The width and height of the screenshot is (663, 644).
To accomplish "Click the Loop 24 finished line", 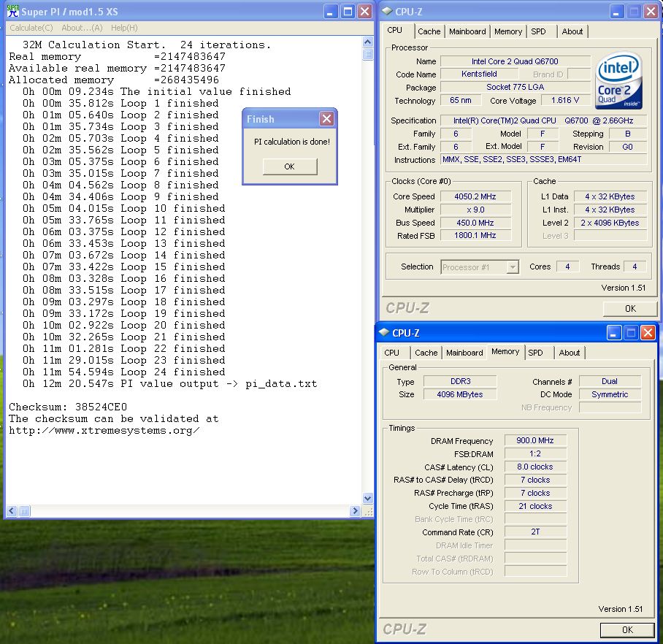I will pyautogui.click(x=124, y=372).
